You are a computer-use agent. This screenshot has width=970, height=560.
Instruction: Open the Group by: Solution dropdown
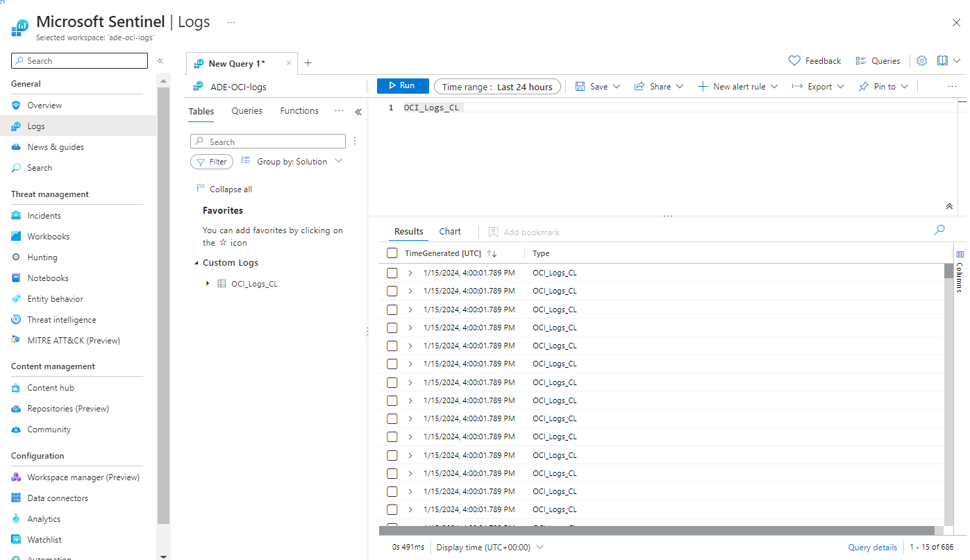[x=292, y=162]
